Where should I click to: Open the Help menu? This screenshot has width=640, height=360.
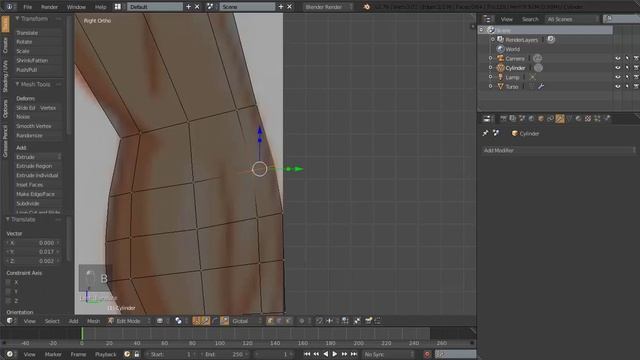coord(100,7)
